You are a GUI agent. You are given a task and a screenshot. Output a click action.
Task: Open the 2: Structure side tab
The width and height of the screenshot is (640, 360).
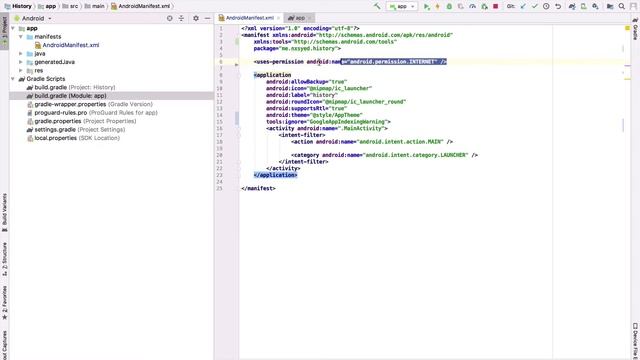point(4,259)
